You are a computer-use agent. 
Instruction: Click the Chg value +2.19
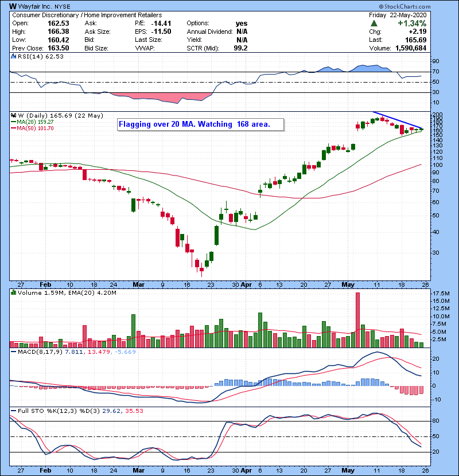417,32
